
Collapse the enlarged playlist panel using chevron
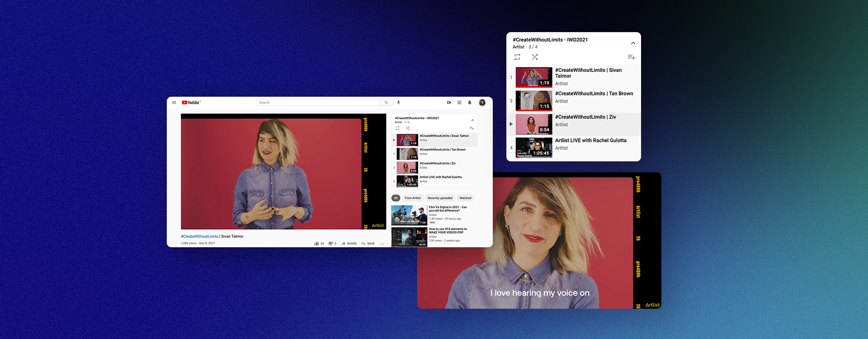click(x=633, y=43)
